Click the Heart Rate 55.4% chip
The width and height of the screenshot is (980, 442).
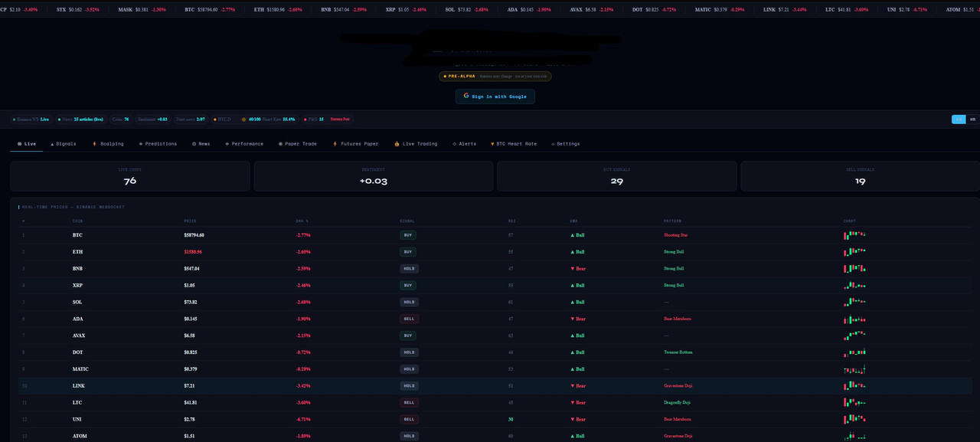pyautogui.click(x=268, y=120)
